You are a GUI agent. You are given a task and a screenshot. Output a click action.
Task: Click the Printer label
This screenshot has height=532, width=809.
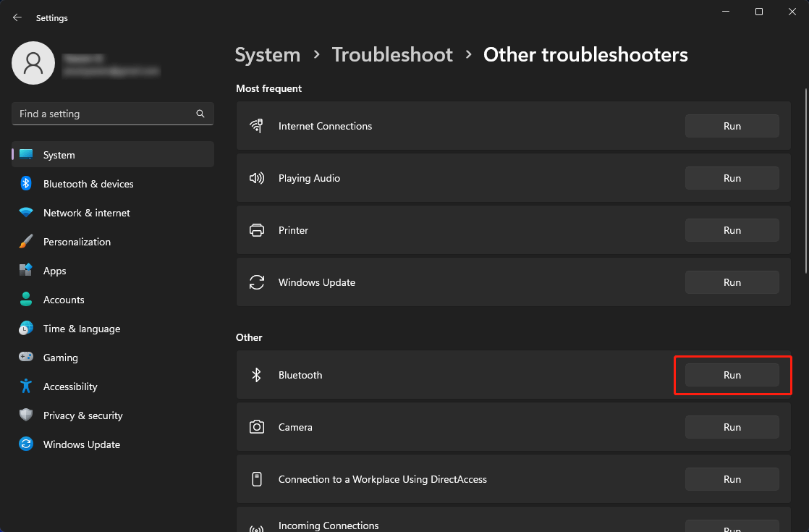[x=293, y=230]
